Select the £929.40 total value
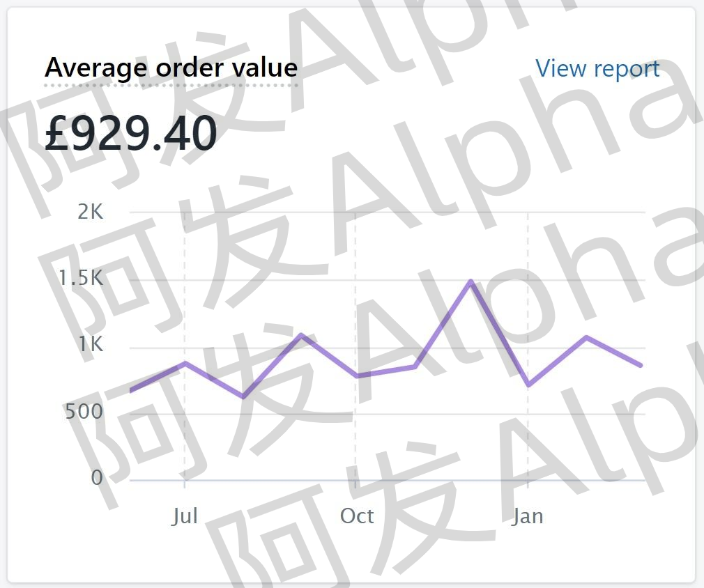704x588 pixels. coord(130,132)
